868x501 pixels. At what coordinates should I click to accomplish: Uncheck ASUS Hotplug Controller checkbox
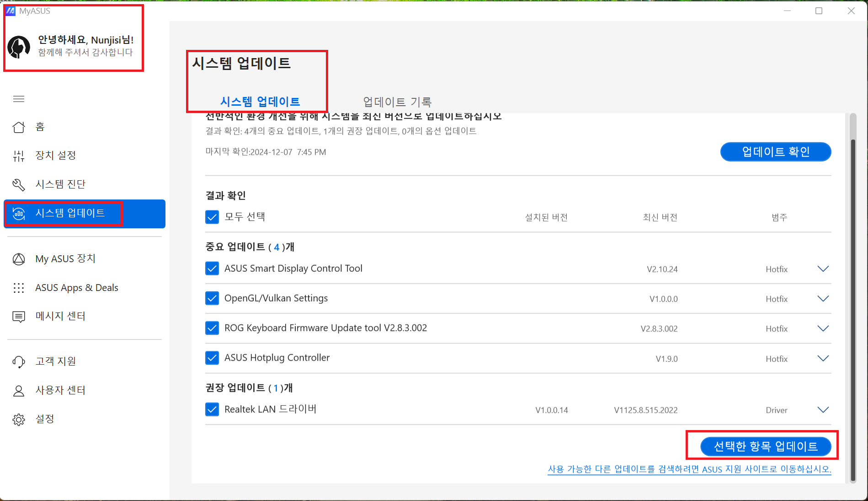[x=212, y=357]
